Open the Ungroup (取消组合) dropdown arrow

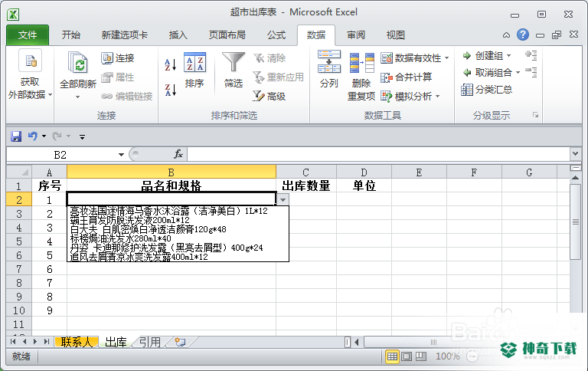(x=518, y=73)
